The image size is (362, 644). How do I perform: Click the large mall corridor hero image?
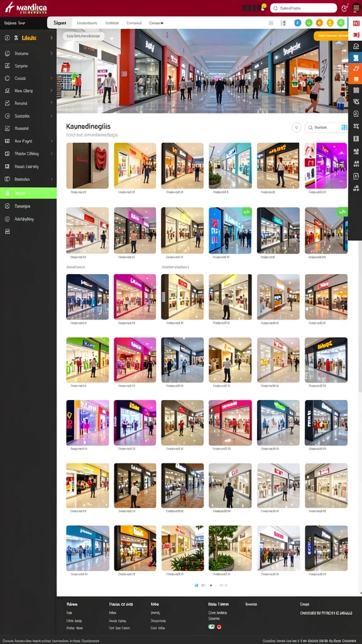click(x=202, y=71)
